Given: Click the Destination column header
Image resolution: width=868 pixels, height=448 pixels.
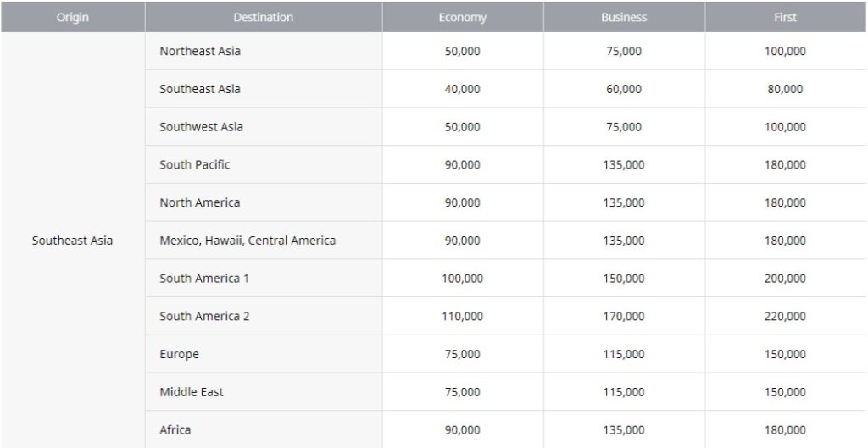Looking at the screenshot, I should pyautogui.click(x=264, y=17).
